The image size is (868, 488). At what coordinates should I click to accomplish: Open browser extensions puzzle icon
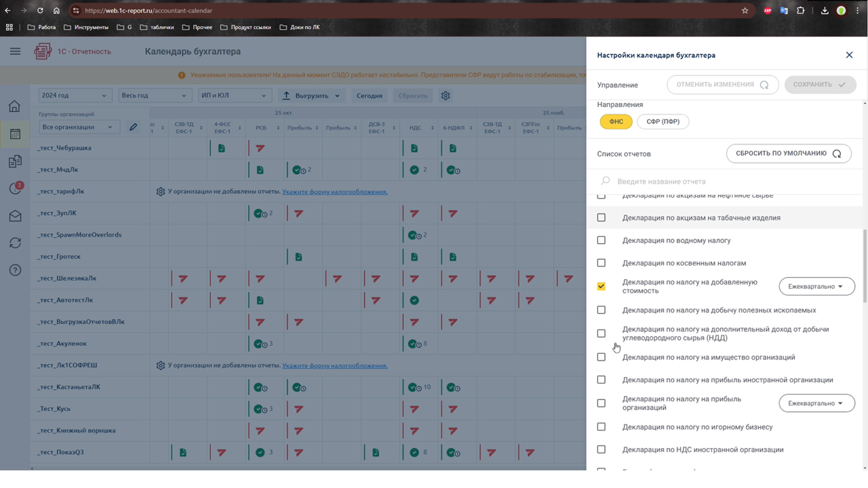tap(801, 11)
